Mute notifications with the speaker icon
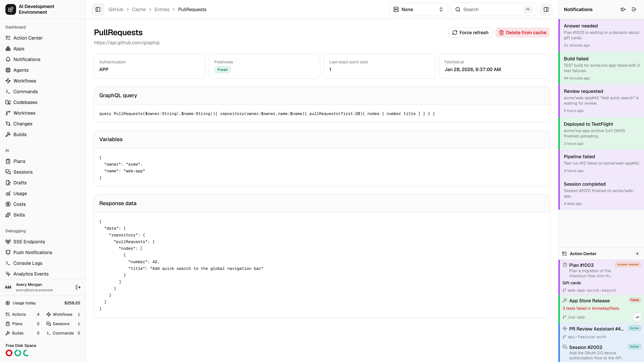This screenshot has width=644, height=362. click(x=623, y=10)
